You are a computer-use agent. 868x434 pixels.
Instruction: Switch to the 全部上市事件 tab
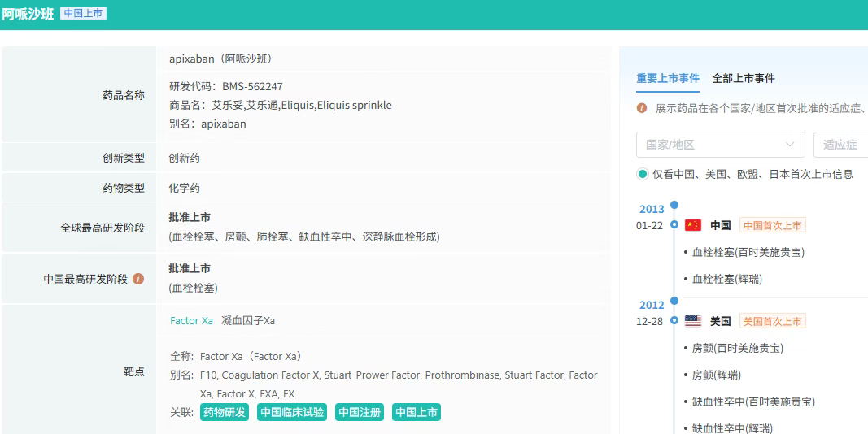(x=743, y=78)
